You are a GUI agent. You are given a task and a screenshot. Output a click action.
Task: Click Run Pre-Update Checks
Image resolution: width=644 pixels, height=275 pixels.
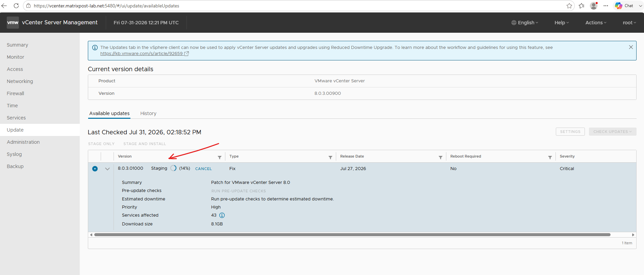tap(239, 191)
